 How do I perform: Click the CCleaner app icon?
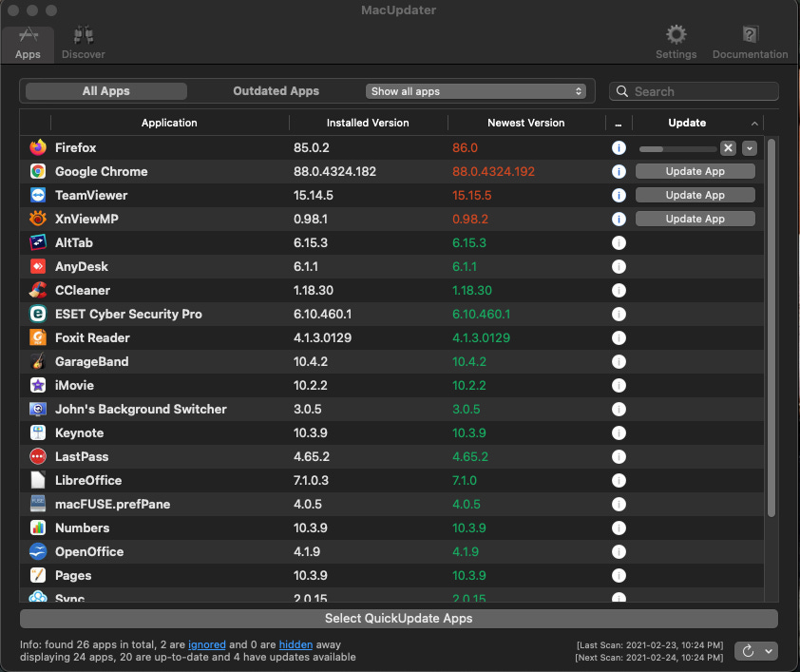[x=38, y=290]
